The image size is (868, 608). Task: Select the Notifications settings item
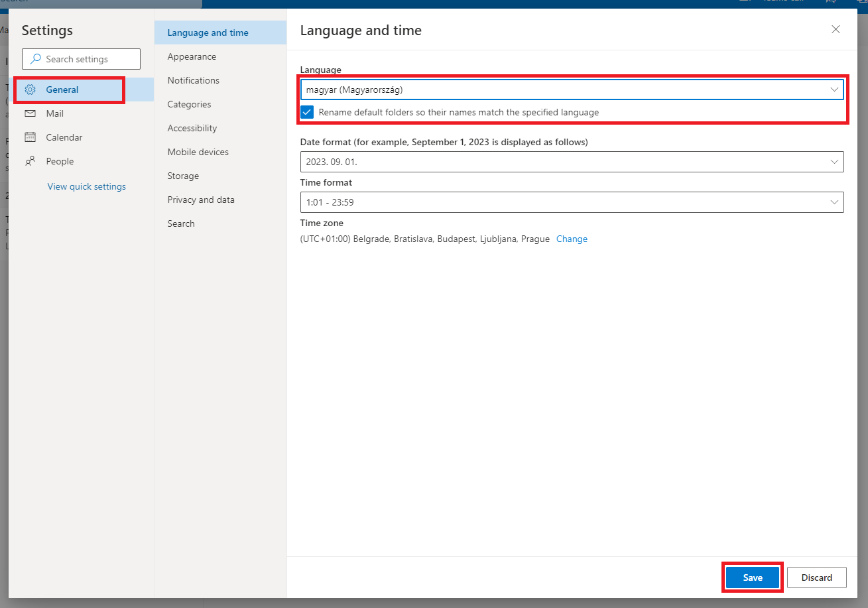[193, 80]
